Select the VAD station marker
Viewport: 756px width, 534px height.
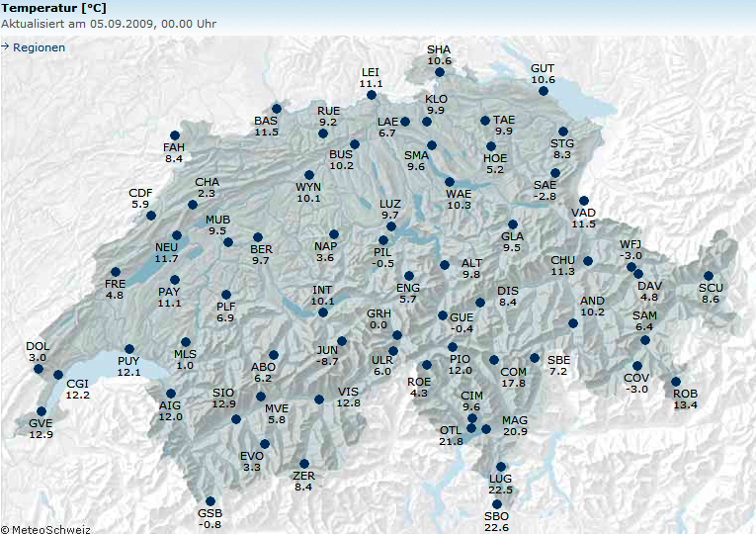click(584, 201)
